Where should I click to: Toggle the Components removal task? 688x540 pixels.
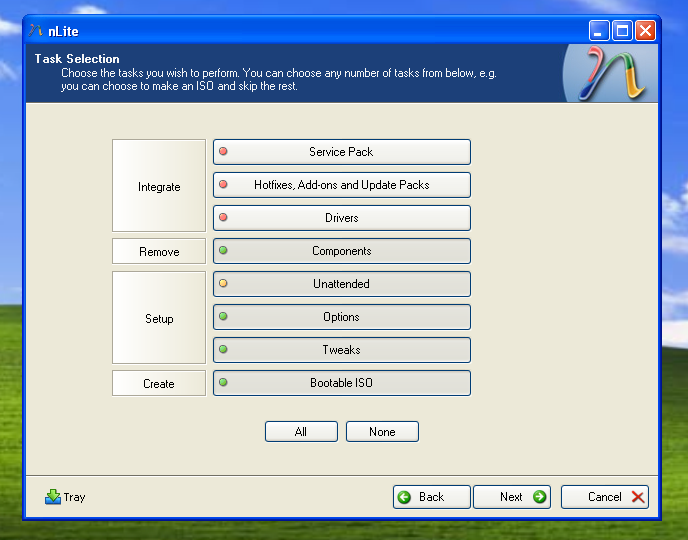pyautogui.click(x=341, y=251)
